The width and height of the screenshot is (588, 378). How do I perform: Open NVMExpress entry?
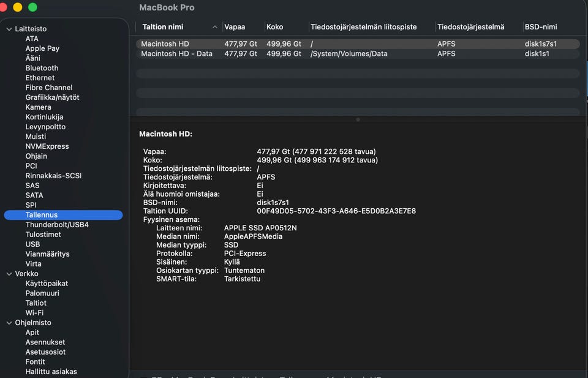47,146
